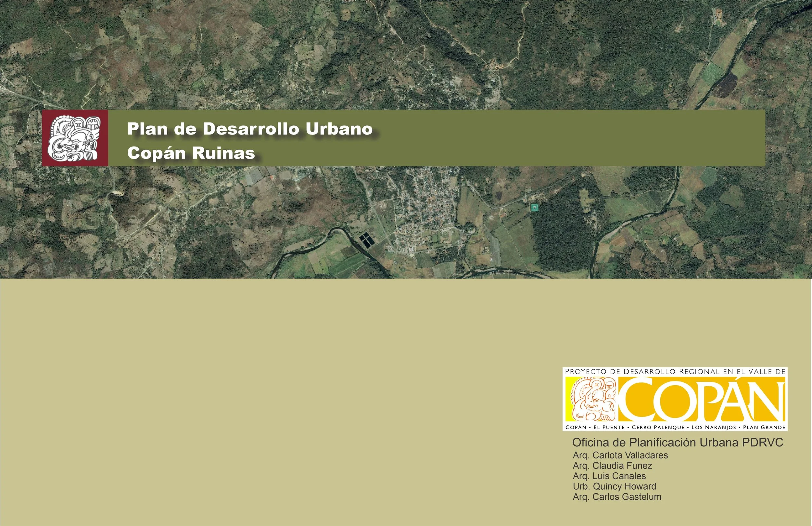Screen dimensions: 812x526
Task: Select the name Arq. Claudia Funez
Action: coord(613,466)
